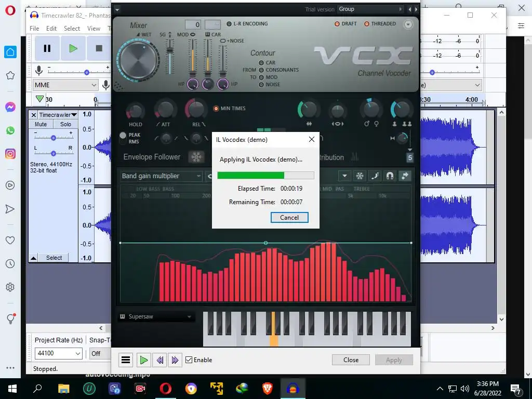Click the Audacity microphone record meter icon
Viewport: 532px width, 399px height.
point(38,71)
